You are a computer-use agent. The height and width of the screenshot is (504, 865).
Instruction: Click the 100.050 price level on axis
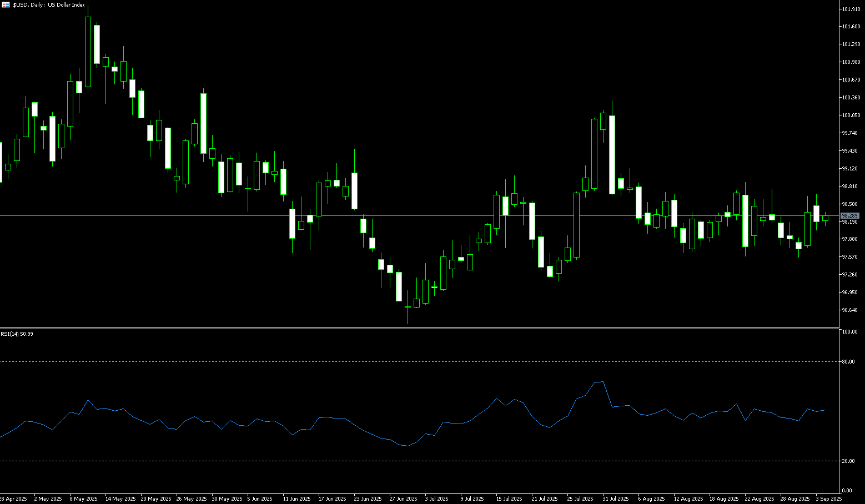pos(851,115)
